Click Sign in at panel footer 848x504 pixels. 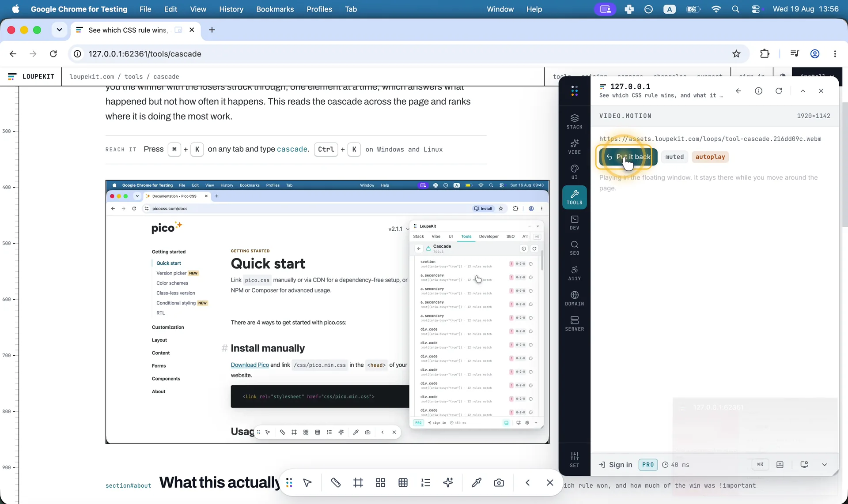(615, 465)
